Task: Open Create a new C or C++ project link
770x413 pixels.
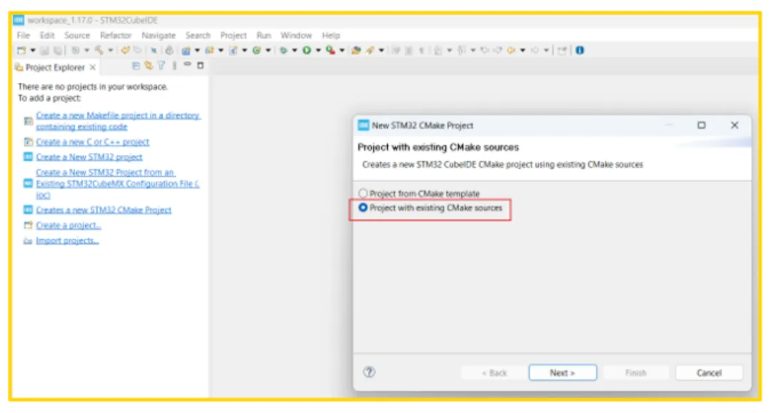Action: (92, 142)
